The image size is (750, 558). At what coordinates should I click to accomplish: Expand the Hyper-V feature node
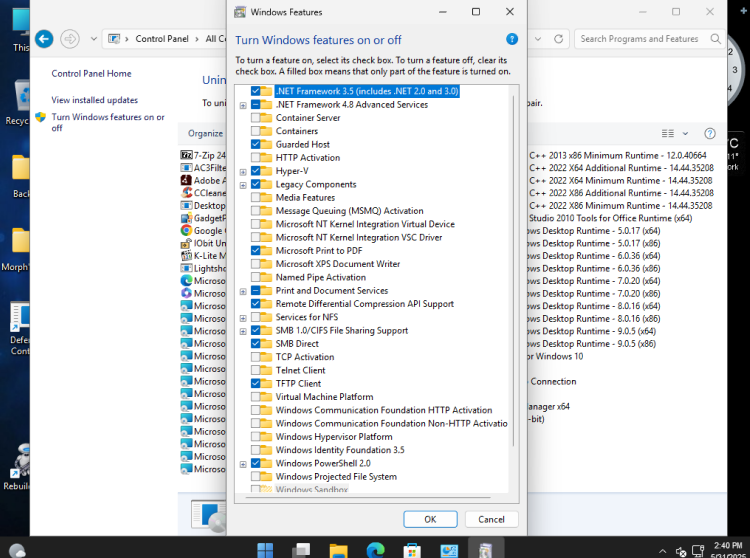tap(243, 172)
